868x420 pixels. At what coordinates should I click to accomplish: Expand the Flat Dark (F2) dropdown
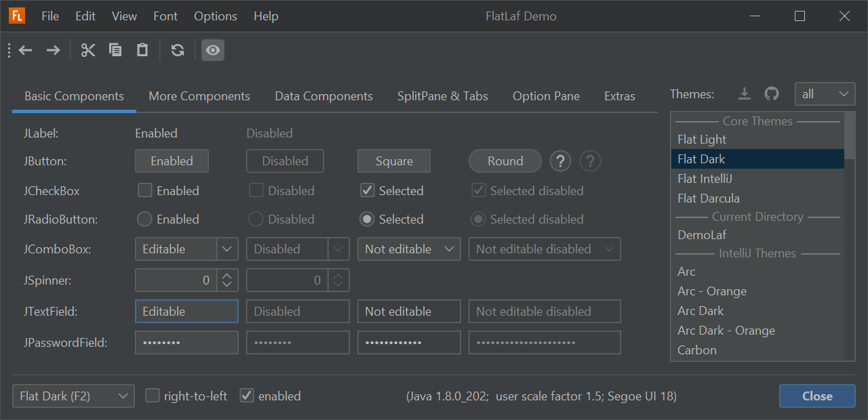tap(73, 396)
